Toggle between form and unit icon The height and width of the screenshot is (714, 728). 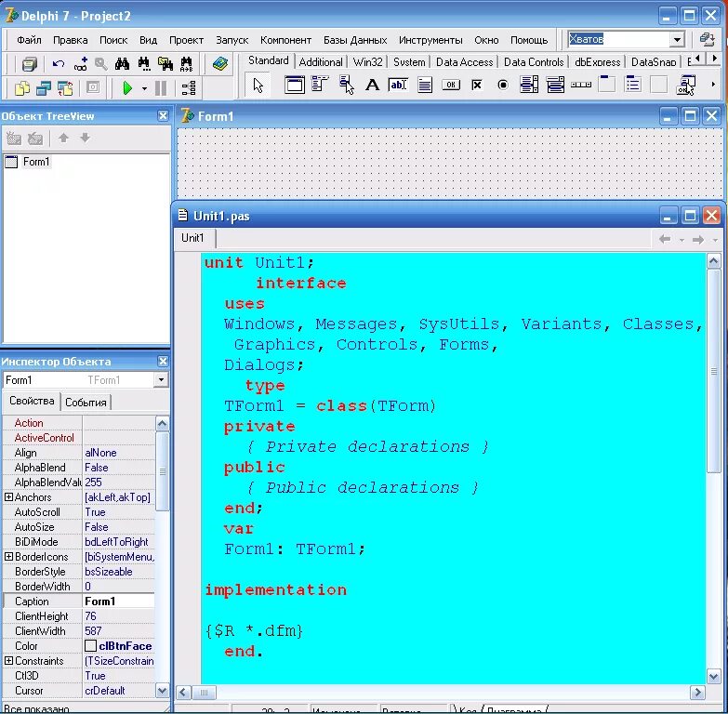65,87
